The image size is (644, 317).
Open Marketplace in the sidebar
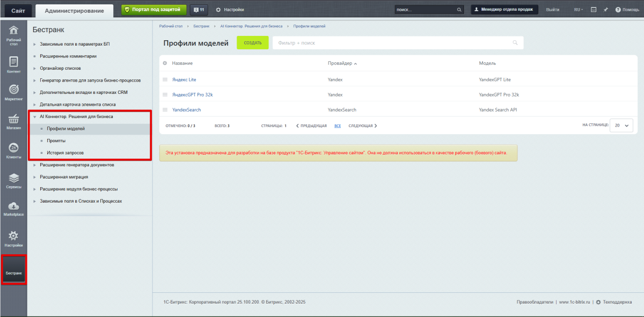click(x=14, y=209)
